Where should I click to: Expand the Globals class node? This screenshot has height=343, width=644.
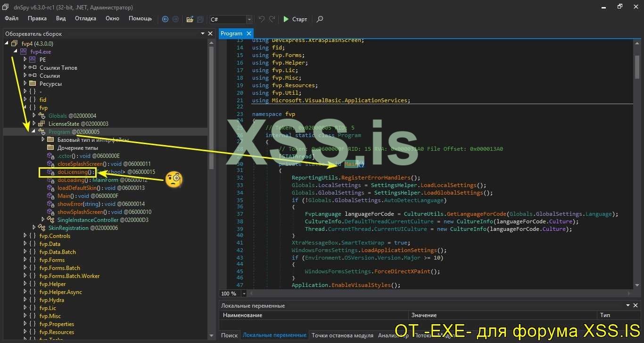point(34,116)
